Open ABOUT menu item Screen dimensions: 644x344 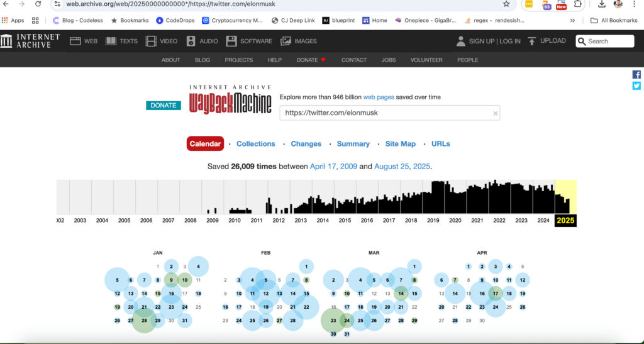[171, 60]
